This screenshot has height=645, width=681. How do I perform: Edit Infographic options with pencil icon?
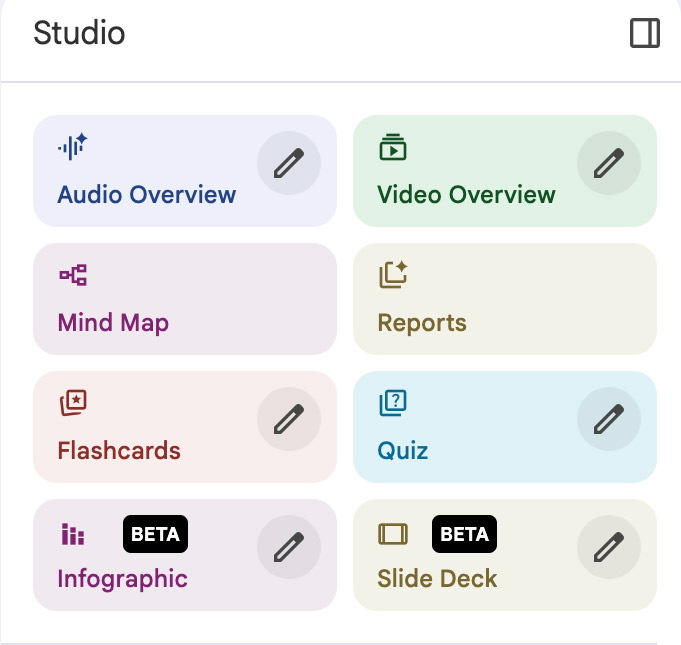pos(289,547)
